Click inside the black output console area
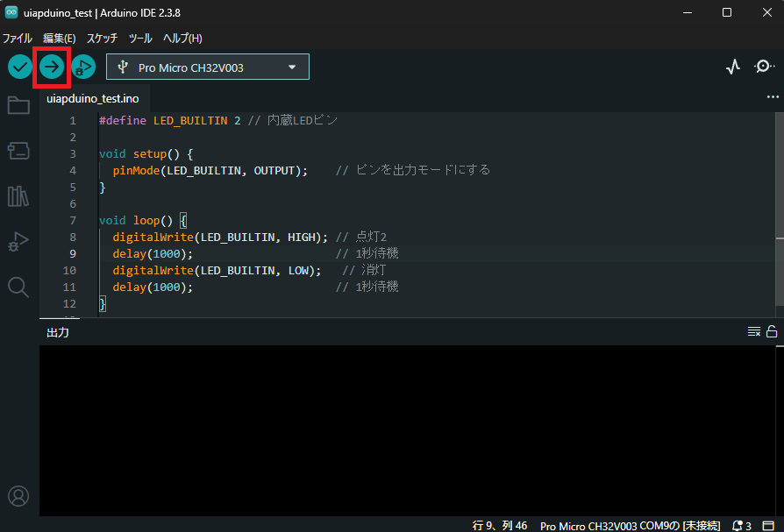The width and height of the screenshot is (784, 532). click(x=408, y=430)
